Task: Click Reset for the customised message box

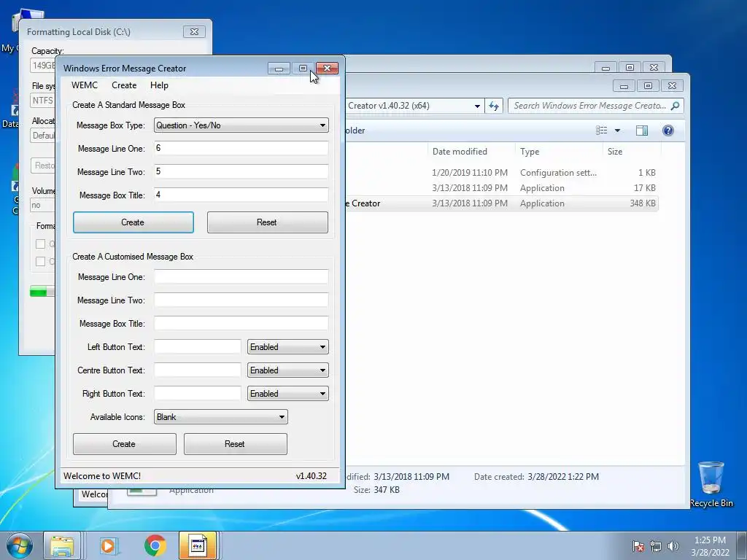Action: [236, 444]
